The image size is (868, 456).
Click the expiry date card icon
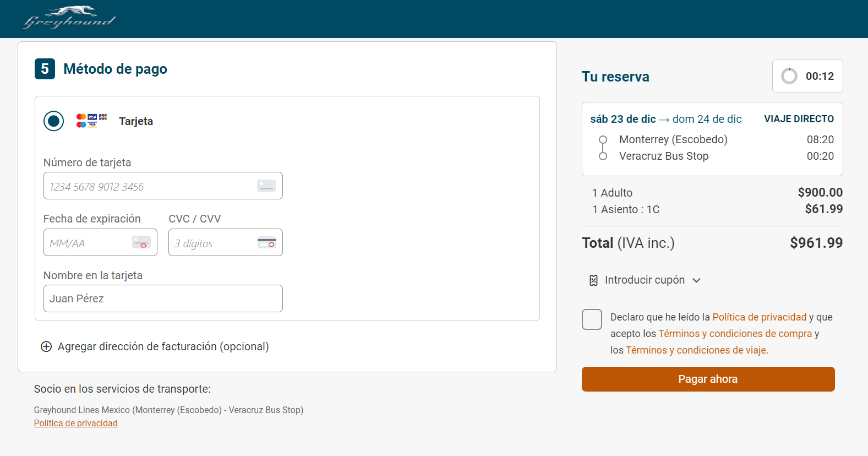[141, 242]
